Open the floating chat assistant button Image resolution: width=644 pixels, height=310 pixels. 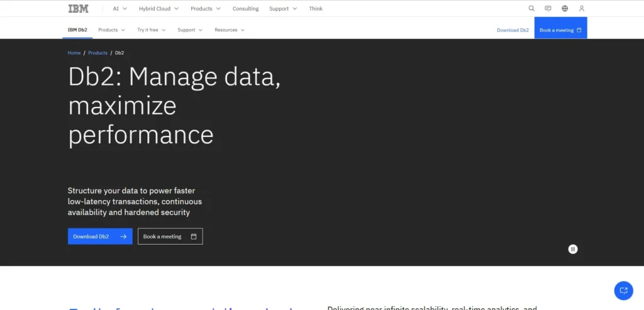[623, 291]
